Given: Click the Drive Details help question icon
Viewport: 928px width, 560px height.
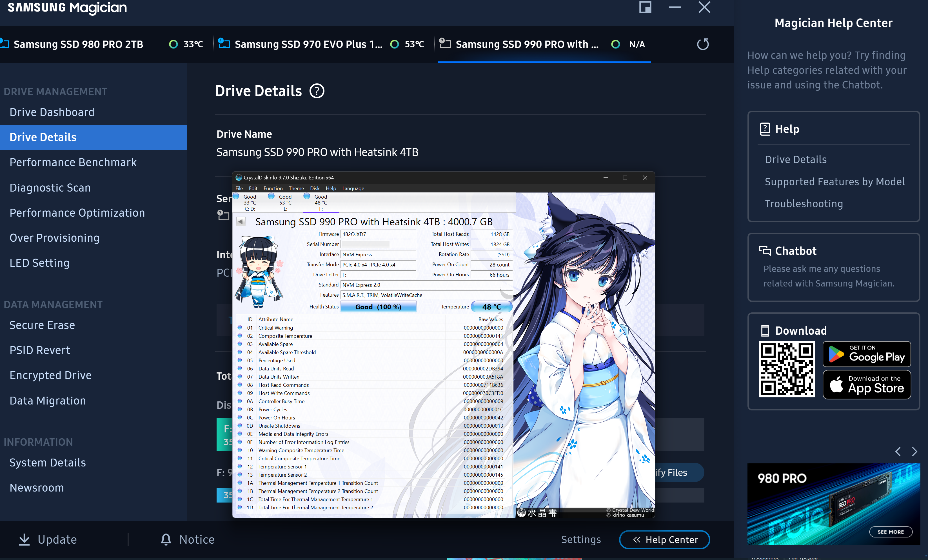Looking at the screenshot, I should (x=317, y=91).
